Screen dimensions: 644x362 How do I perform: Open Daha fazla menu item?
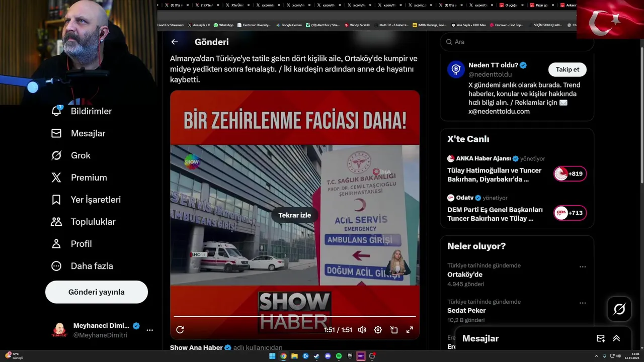[82, 266]
